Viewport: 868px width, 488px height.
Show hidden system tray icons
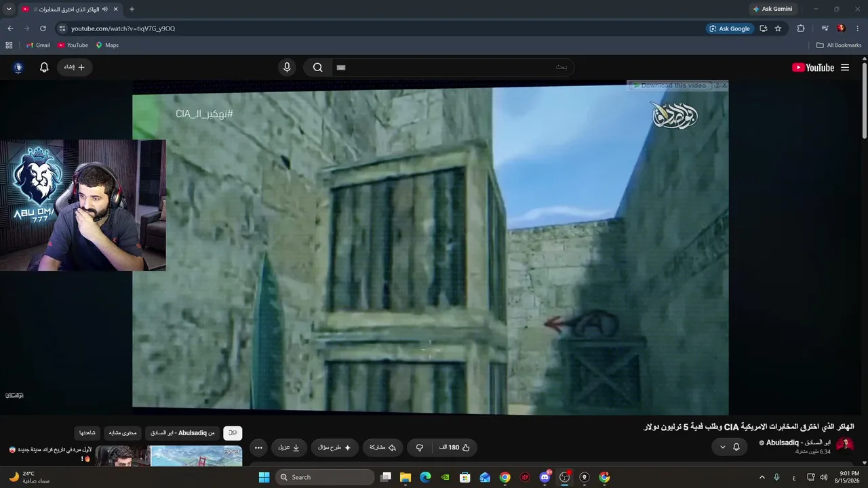762,477
